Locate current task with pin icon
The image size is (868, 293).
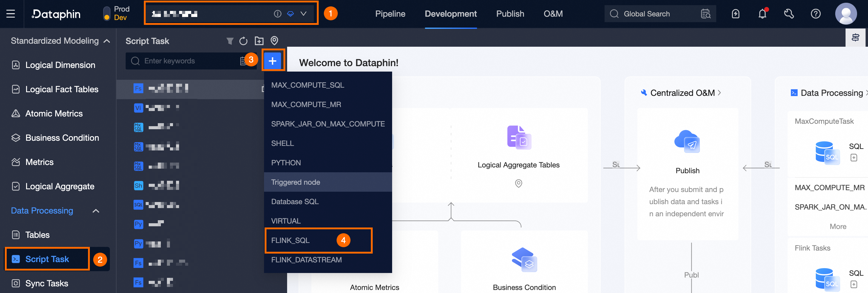tap(274, 41)
